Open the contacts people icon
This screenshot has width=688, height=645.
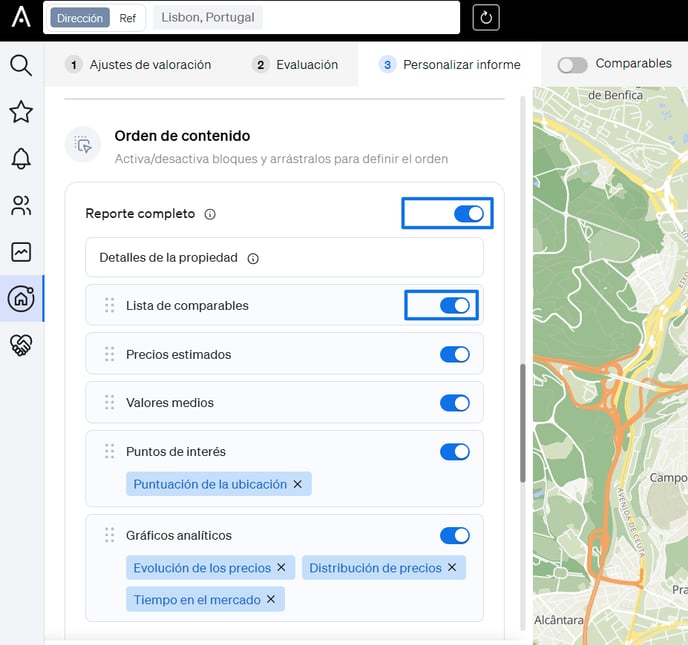click(x=21, y=205)
